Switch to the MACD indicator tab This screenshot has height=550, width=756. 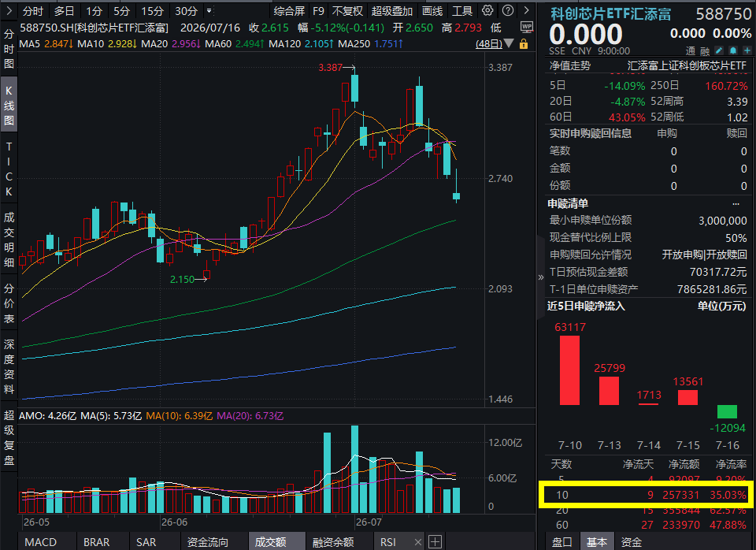[40, 542]
